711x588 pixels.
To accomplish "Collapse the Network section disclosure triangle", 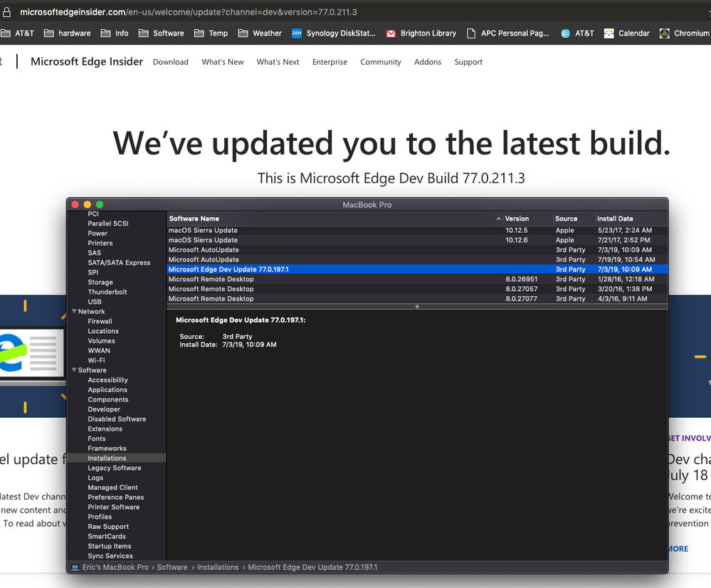I will 74,311.
